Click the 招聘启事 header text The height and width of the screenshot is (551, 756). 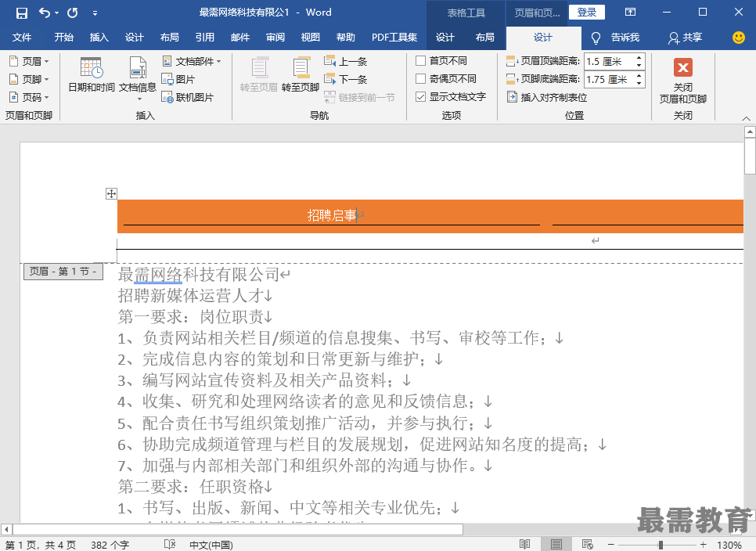331,215
